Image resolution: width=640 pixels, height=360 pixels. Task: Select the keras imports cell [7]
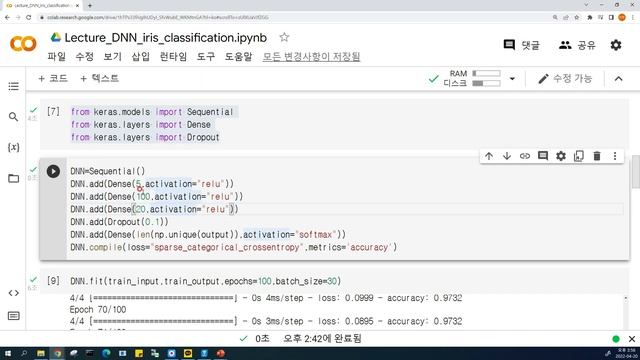click(334, 124)
